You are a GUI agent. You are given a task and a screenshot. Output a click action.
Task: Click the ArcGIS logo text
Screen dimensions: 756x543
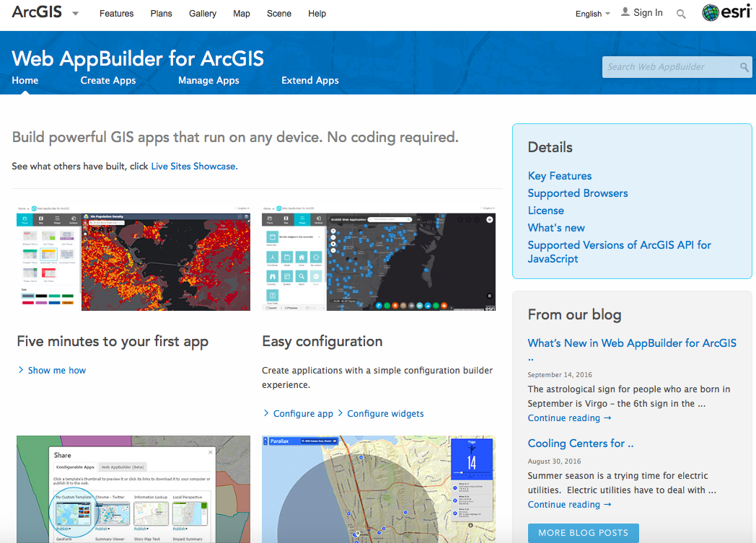(37, 12)
